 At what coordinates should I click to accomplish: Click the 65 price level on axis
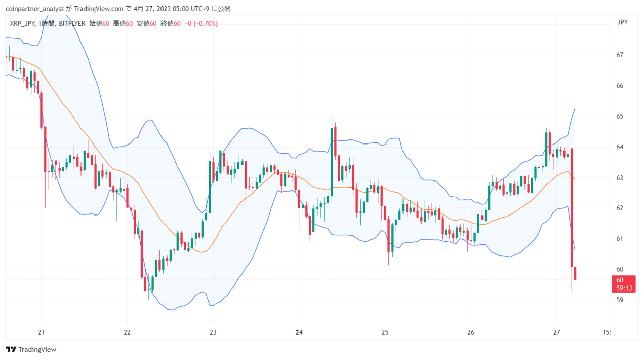(620, 116)
